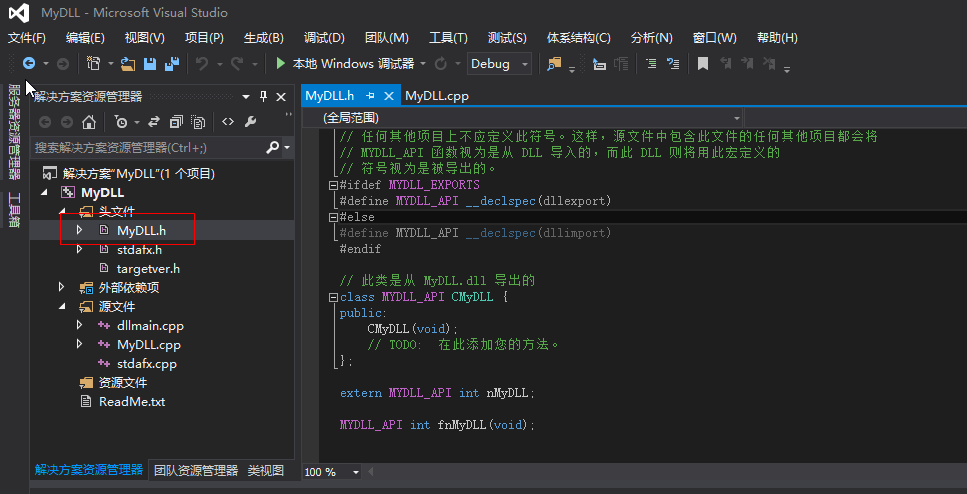Switch to the 类视图 bottom tab
Screen dimensions: 967x494
(x=266, y=470)
